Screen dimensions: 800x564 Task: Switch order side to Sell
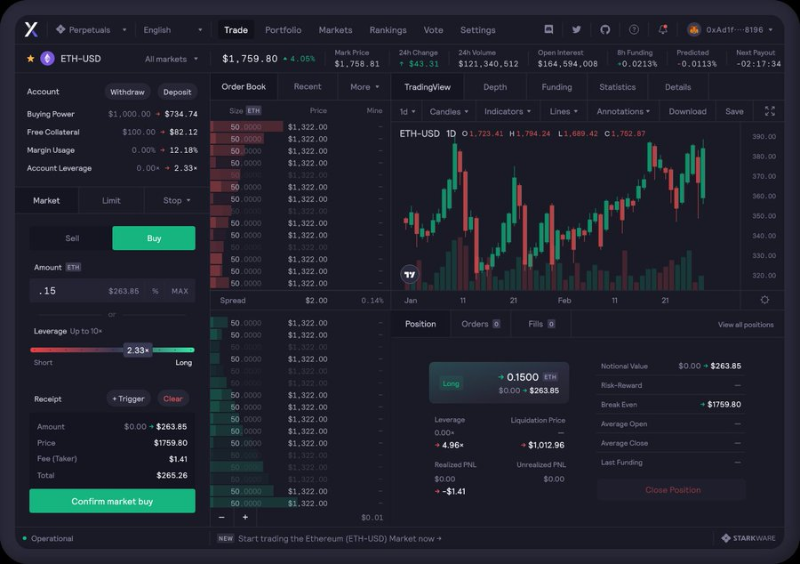point(72,238)
